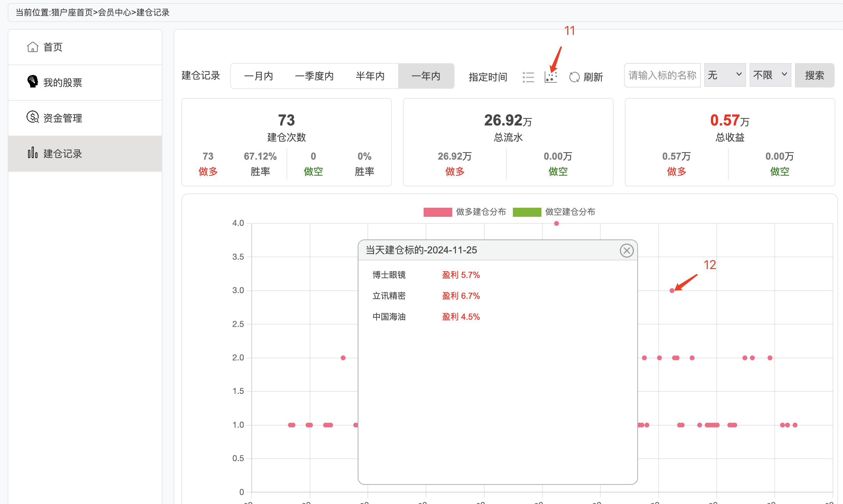Open 资金管理 in the sidebar

[x=85, y=118]
